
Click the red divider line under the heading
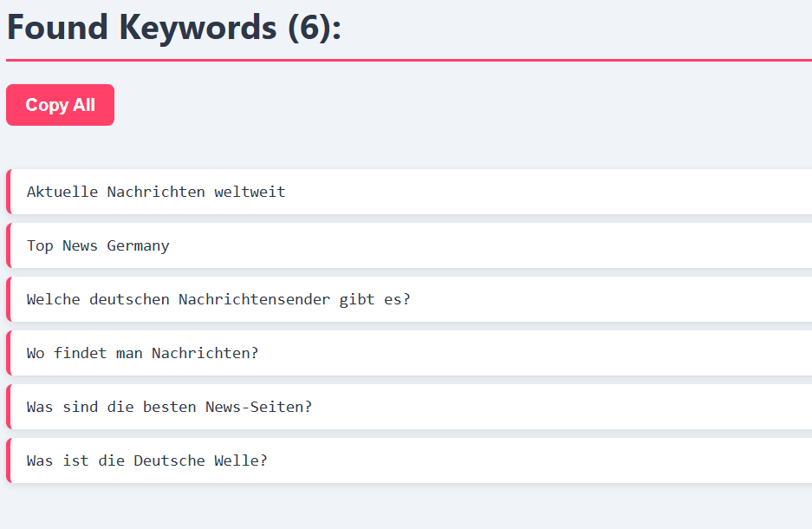tap(409, 60)
